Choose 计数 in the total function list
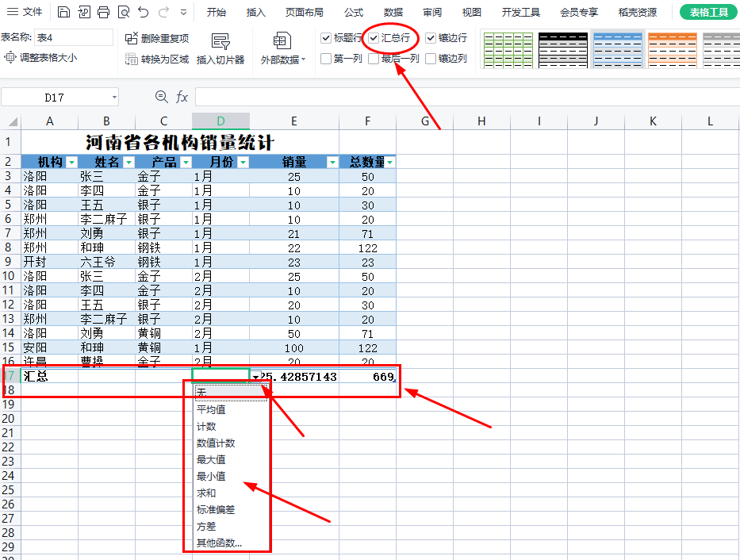The width and height of the screenshot is (740, 560). point(232,427)
